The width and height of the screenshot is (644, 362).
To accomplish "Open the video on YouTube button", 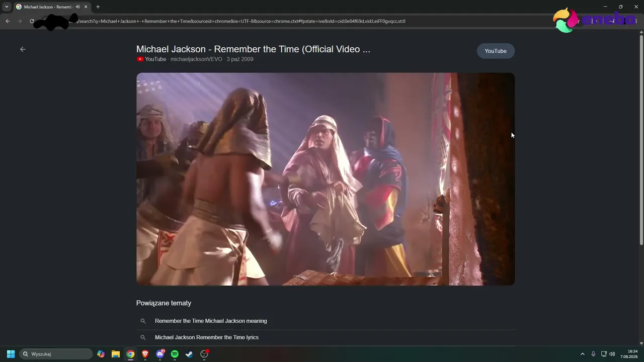I will coord(496,51).
